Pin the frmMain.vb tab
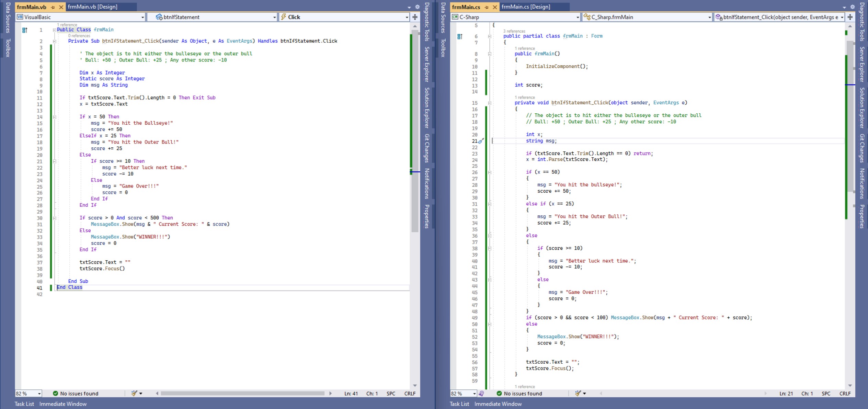This screenshot has height=409, width=868. tap(53, 7)
